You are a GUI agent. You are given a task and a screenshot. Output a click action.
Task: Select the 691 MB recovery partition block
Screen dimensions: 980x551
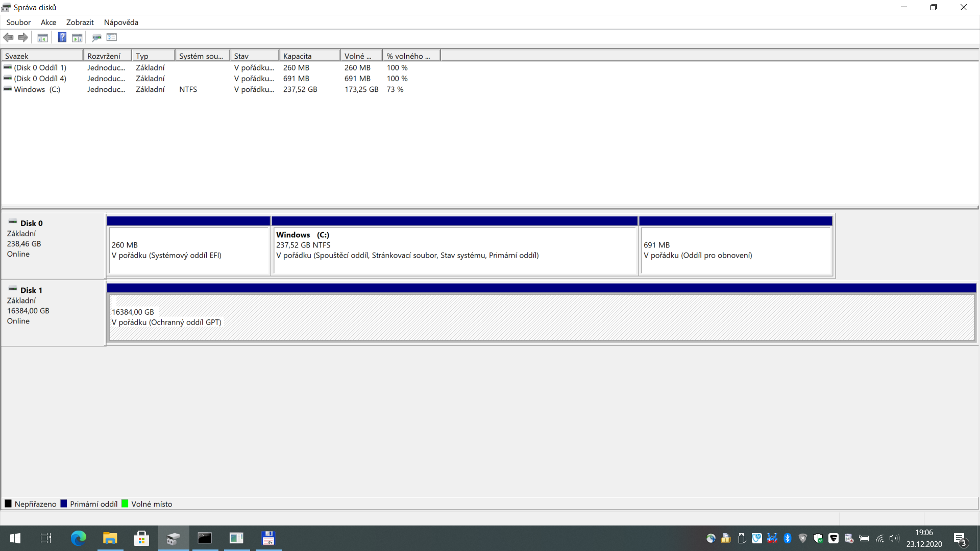click(736, 251)
